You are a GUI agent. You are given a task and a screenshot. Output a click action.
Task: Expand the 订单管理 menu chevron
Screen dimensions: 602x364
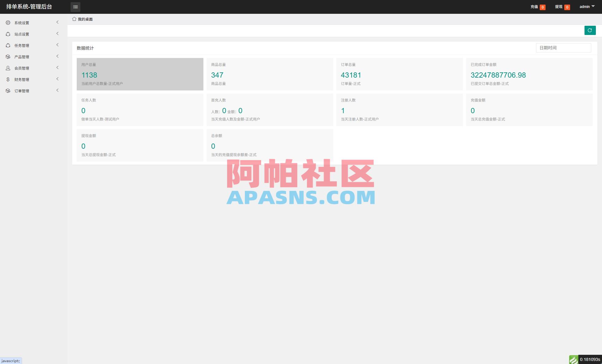57,90
